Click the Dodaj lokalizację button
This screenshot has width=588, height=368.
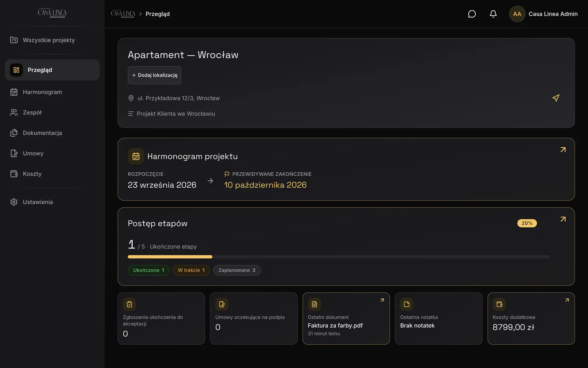pyautogui.click(x=154, y=75)
